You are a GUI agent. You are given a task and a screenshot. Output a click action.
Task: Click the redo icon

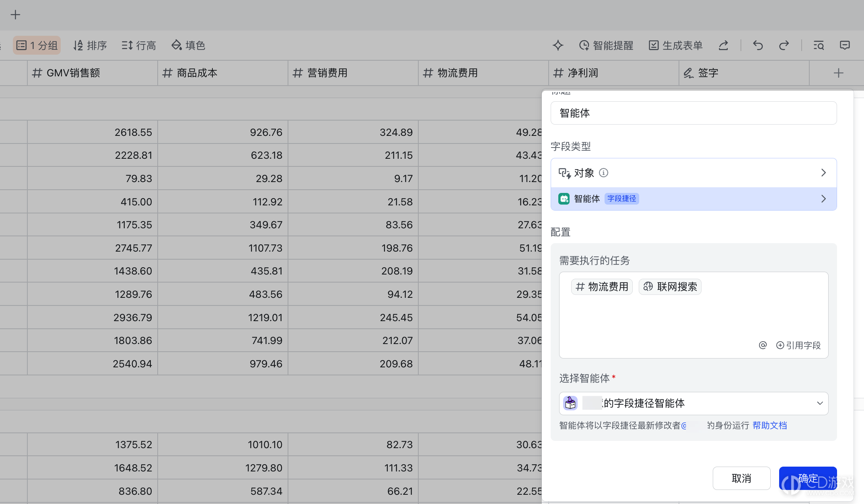[784, 45]
